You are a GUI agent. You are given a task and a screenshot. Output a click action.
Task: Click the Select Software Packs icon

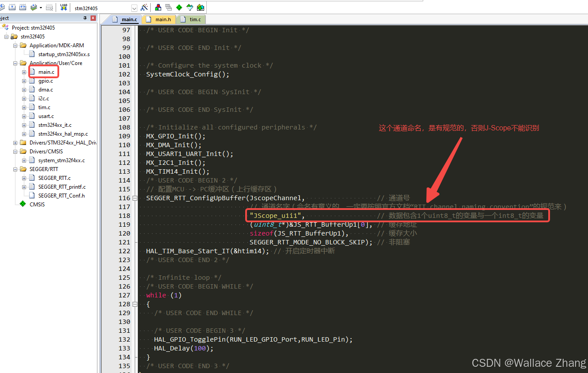[190, 8]
